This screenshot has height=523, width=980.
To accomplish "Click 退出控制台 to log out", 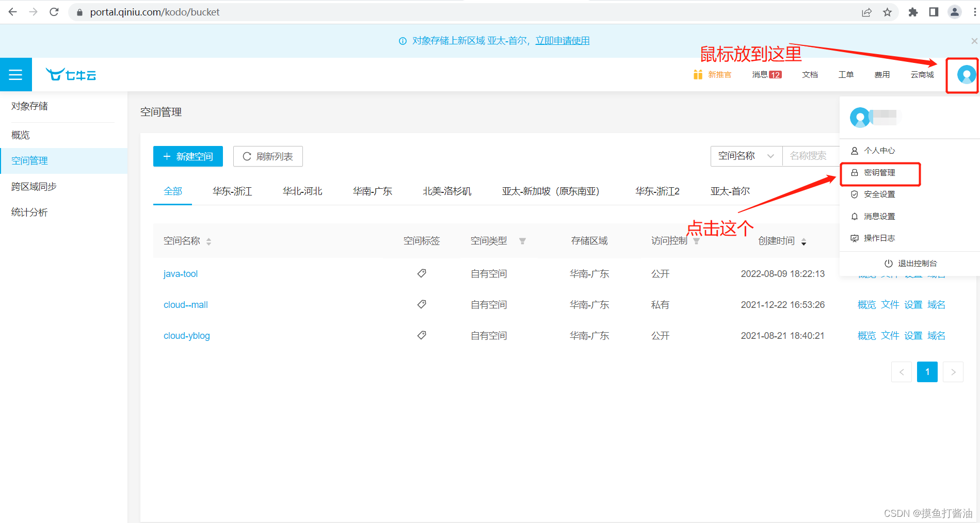I will pos(910,264).
